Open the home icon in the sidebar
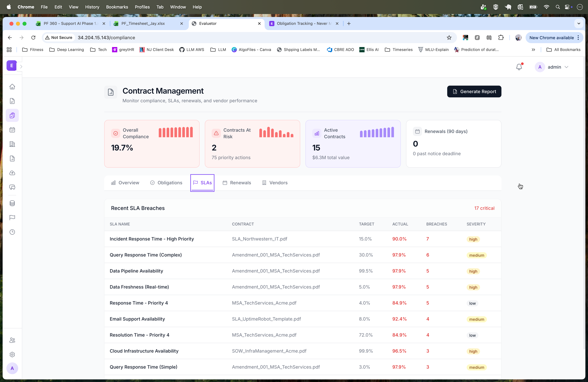588x382 pixels. point(12,87)
